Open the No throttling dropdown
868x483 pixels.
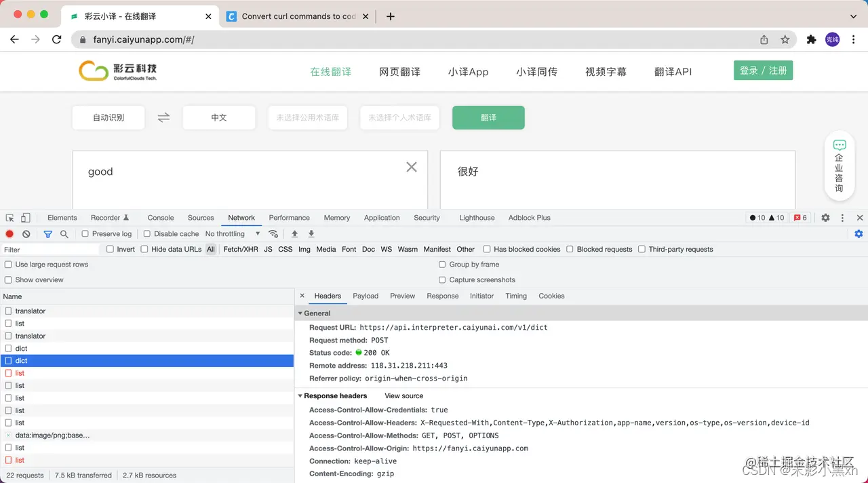[x=233, y=234]
